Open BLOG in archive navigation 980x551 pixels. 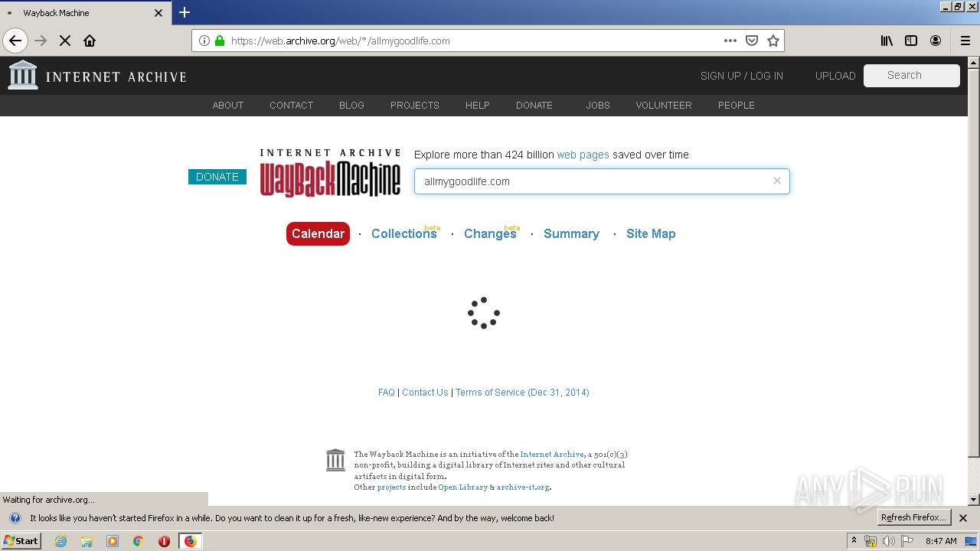(x=351, y=106)
